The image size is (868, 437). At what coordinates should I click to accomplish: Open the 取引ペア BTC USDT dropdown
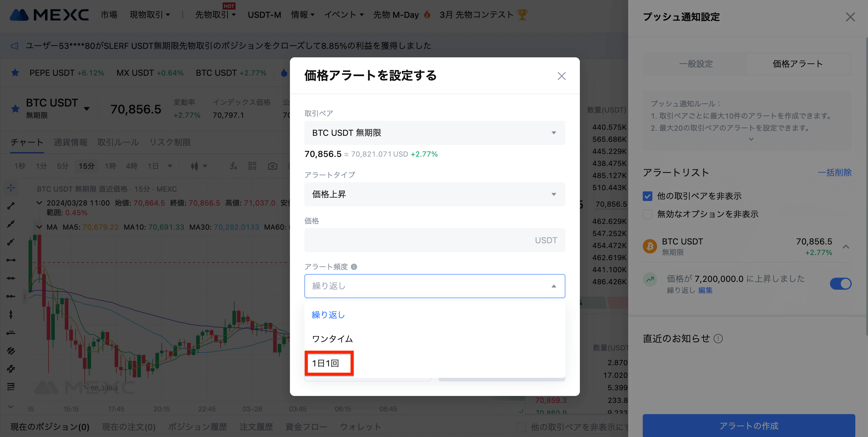434,133
